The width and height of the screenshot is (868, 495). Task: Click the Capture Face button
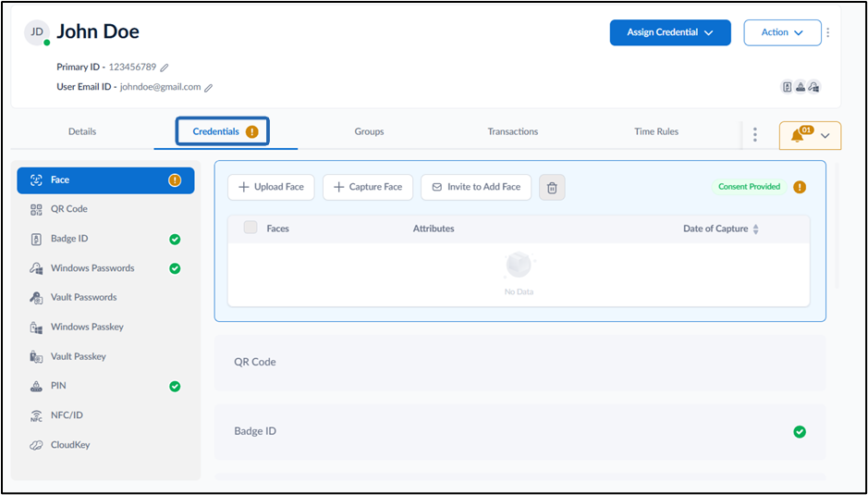point(368,187)
